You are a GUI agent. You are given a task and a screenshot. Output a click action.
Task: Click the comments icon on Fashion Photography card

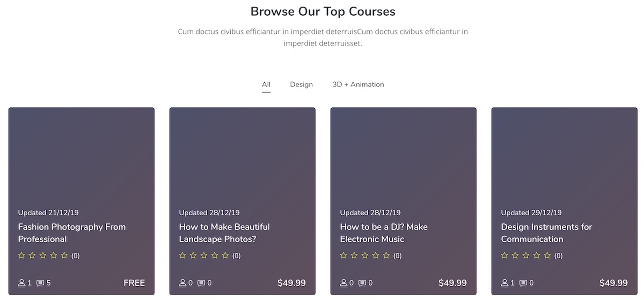[x=40, y=283]
